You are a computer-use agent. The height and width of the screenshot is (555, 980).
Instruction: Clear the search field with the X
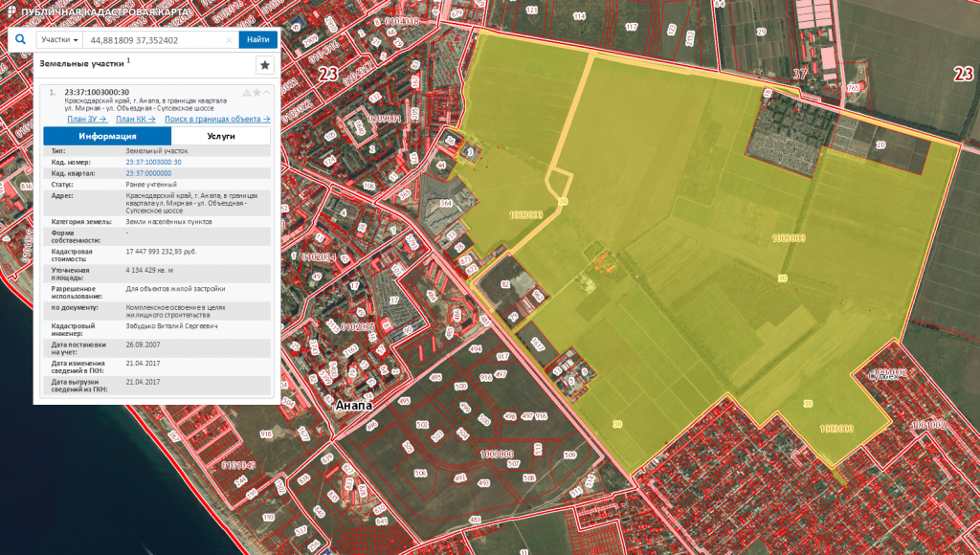229,40
